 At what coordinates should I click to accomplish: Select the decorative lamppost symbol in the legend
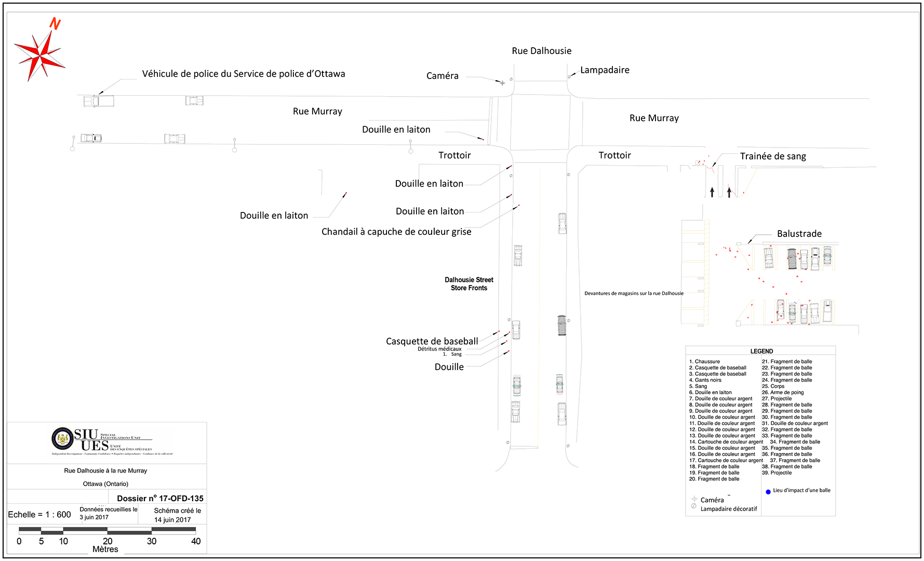[x=694, y=506]
